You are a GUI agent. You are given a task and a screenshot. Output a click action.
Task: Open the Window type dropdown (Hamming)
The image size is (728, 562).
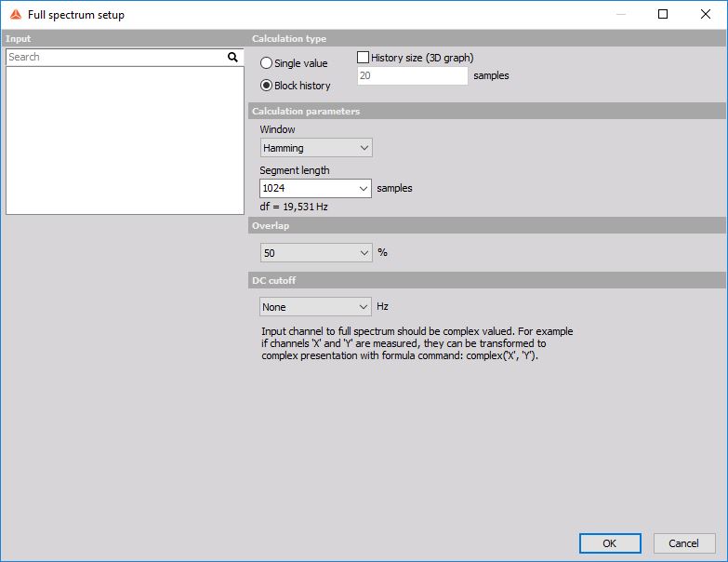316,148
